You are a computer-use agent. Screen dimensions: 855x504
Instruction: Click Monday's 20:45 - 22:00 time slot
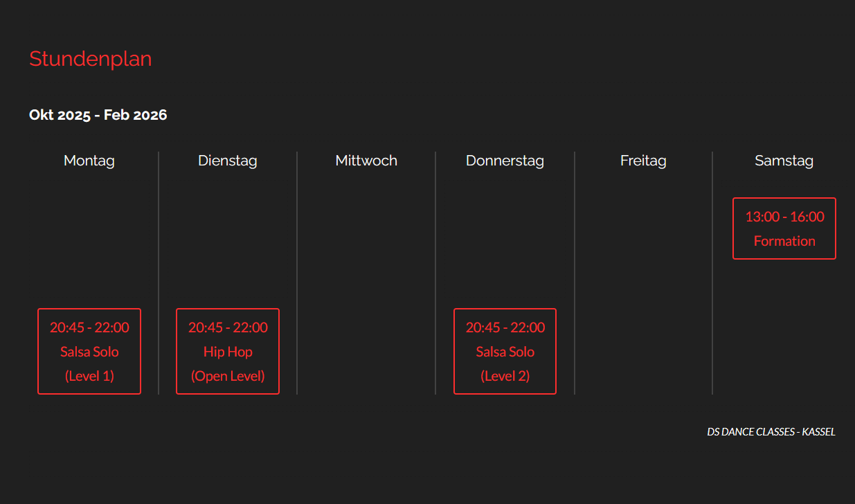pos(89,327)
